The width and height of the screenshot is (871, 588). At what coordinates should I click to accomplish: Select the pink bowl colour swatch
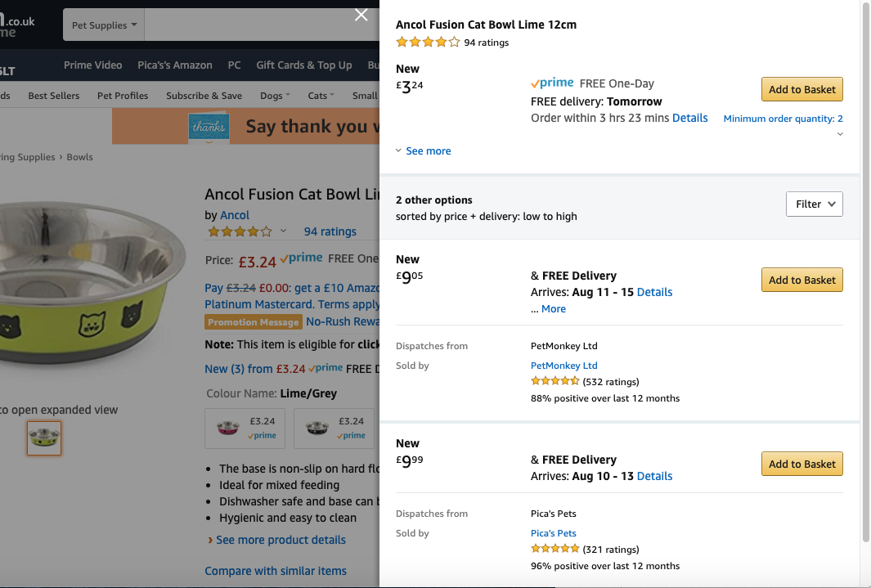(245, 428)
